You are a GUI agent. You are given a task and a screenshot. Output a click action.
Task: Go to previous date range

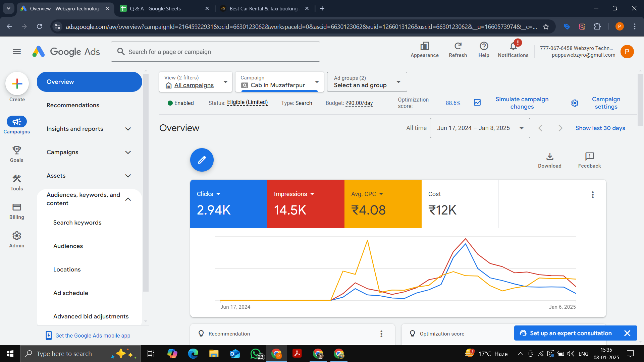[x=540, y=128]
